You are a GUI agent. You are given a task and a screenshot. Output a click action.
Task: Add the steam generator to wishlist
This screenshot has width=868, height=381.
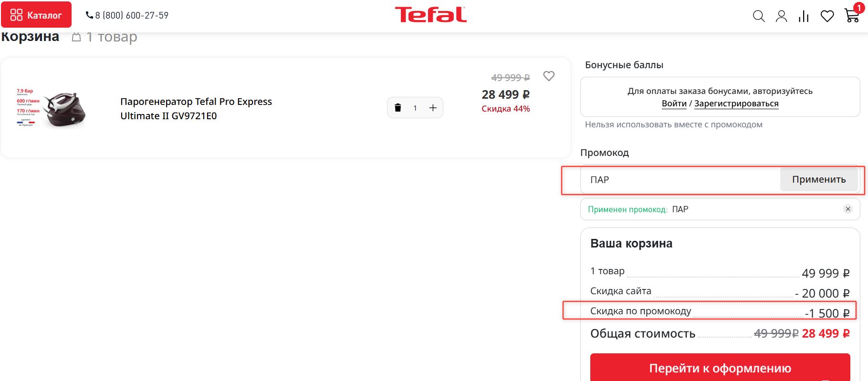[549, 76]
